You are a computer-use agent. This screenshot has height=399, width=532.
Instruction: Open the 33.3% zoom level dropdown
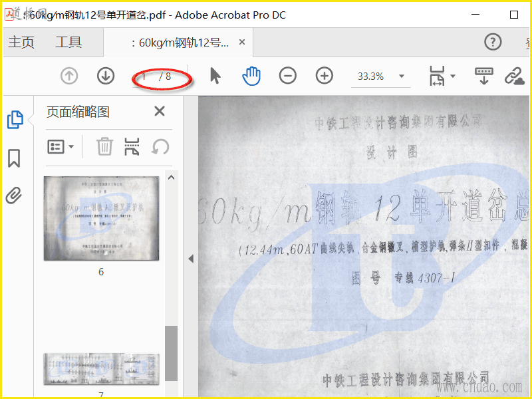[x=402, y=76]
